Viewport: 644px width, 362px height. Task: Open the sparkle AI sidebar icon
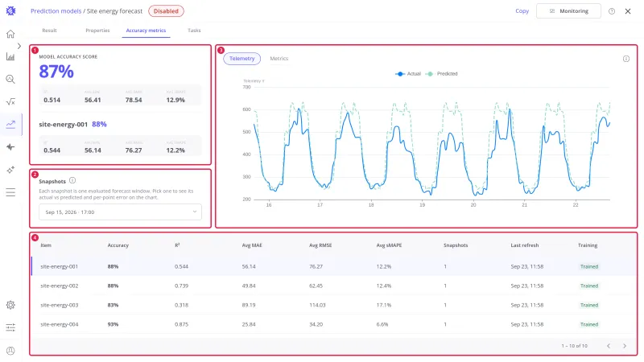point(10,170)
